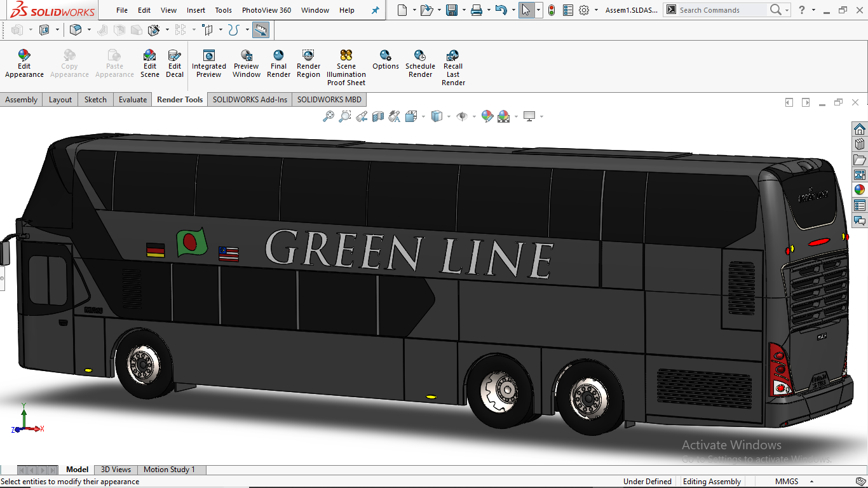Open the Motion Study 1 tab

169,470
